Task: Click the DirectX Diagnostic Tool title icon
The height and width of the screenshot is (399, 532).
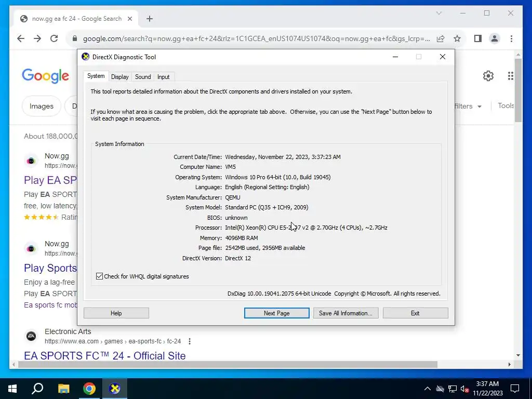Action: click(x=86, y=57)
